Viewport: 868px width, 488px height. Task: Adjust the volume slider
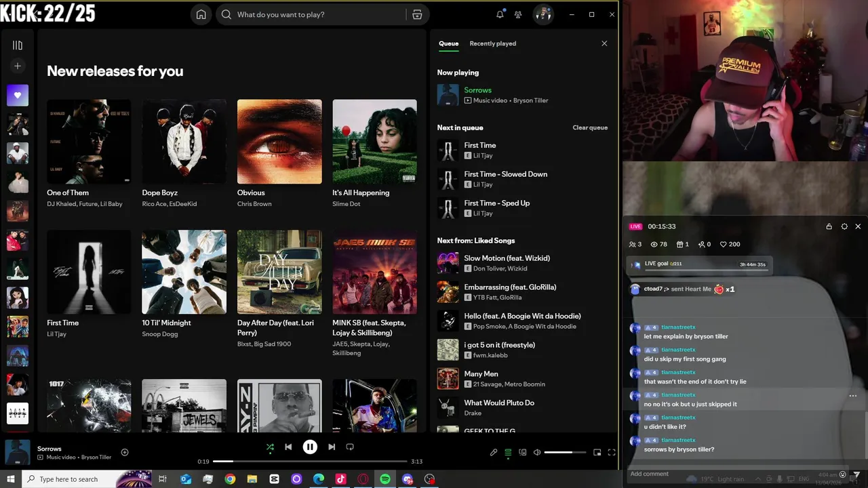(x=565, y=452)
